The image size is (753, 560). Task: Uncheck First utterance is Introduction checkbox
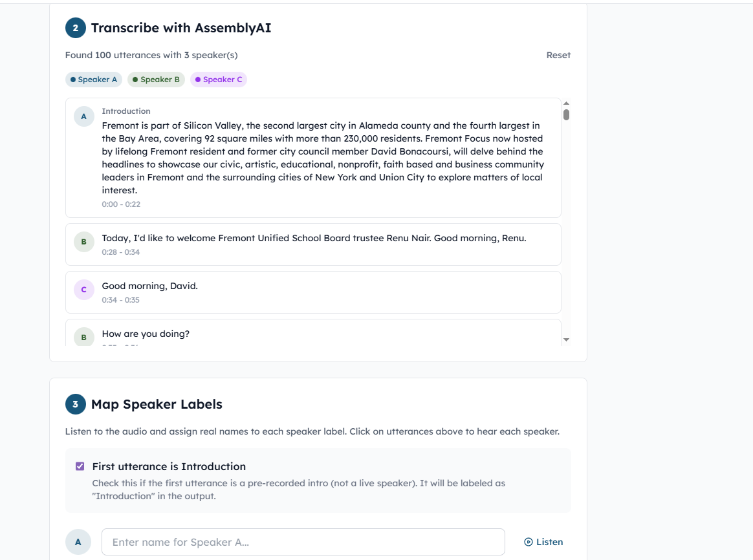[80, 466]
